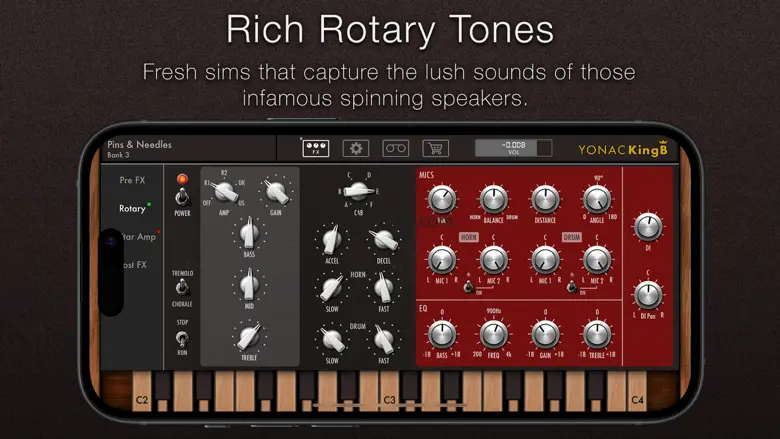Click the "Bank 3" text under preset
This screenshot has height=439, width=780.
(x=118, y=155)
